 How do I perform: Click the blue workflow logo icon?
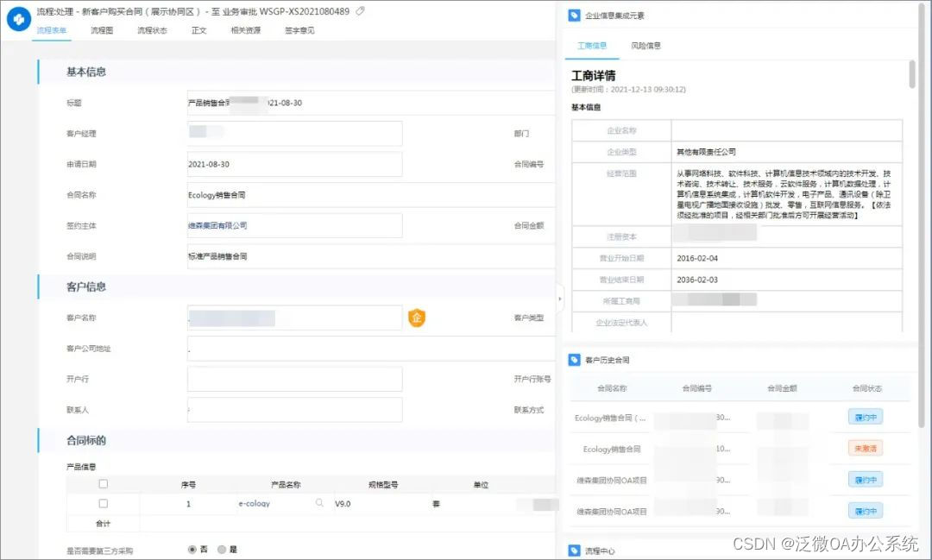tap(18, 19)
